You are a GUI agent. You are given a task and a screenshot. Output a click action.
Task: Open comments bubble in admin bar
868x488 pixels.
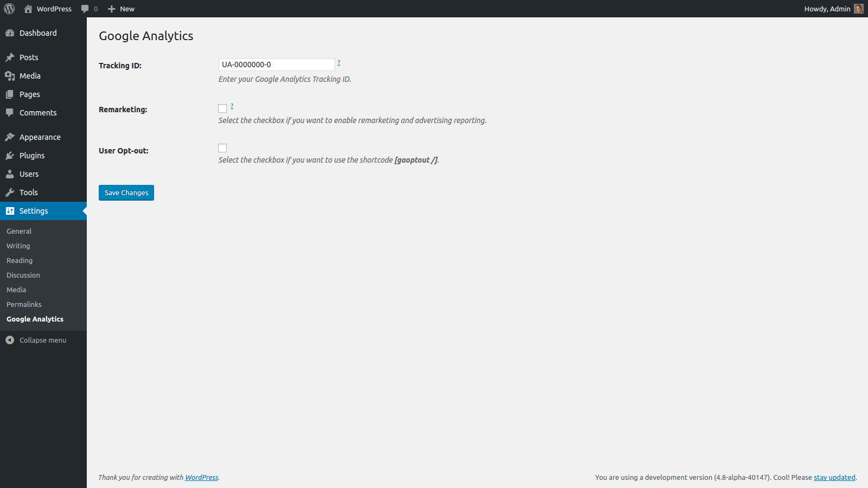tap(85, 9)
